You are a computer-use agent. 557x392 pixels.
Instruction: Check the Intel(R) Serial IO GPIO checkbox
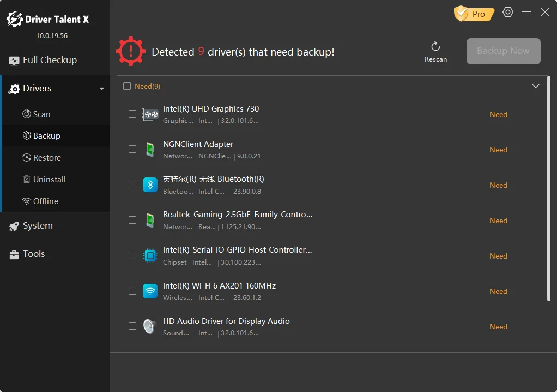point(132,255)
